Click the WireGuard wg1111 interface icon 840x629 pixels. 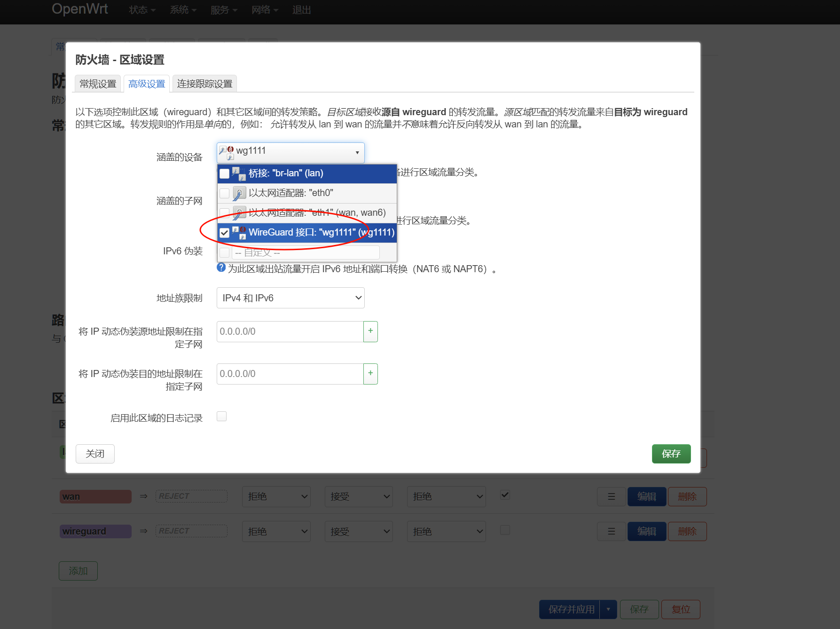point(239,233)
